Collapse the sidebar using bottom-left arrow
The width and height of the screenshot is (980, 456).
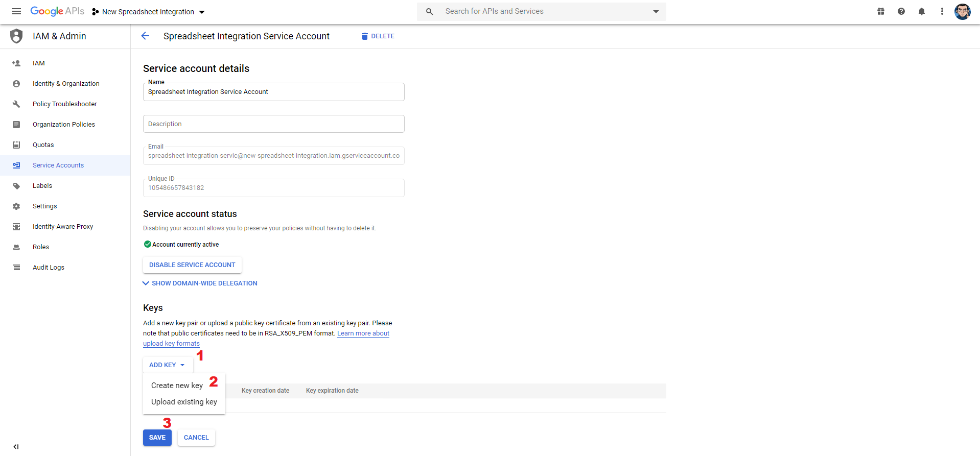(x=16, y=446)
